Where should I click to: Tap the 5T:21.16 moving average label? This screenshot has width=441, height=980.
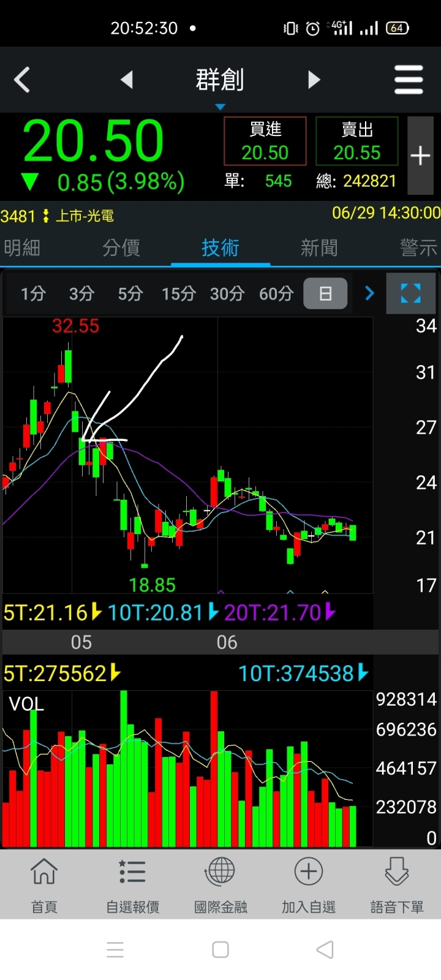pos(53,612)
